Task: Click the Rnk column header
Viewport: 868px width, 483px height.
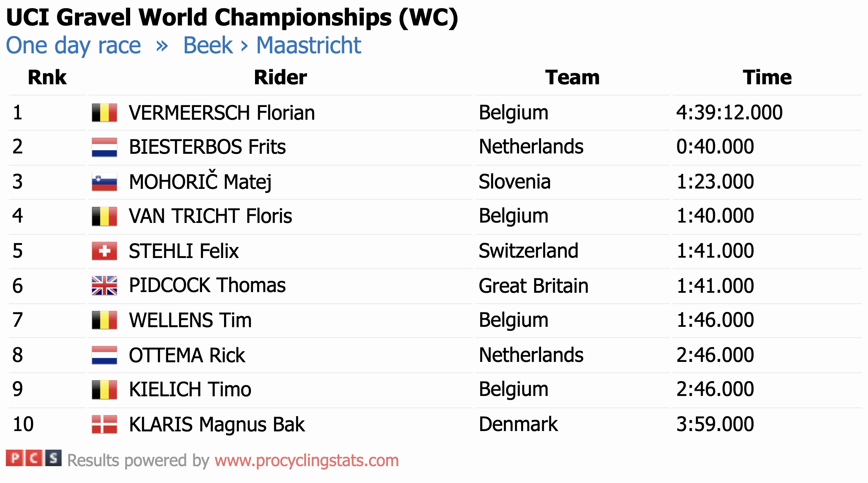Action: point(47,77)
